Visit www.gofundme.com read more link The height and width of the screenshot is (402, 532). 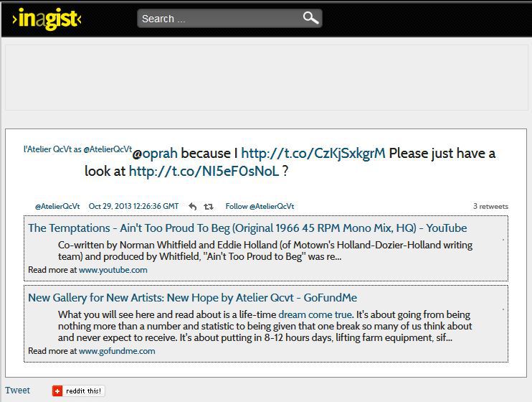point(116,351)
